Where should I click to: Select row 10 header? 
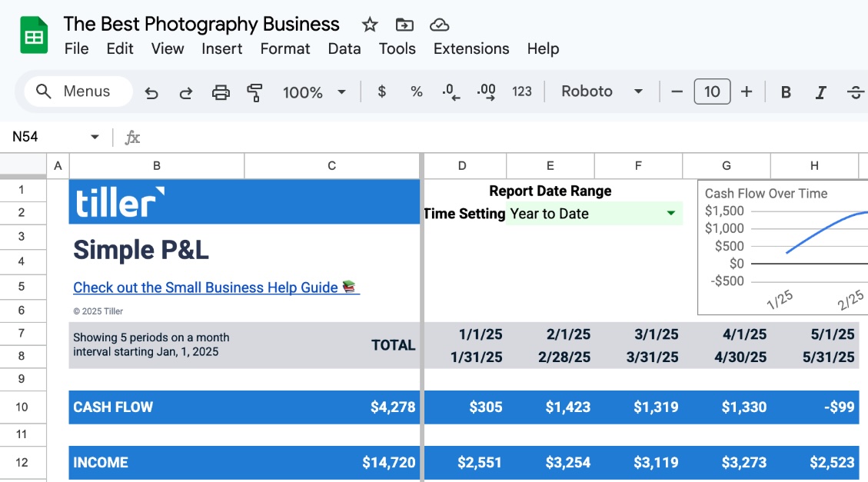(x=22, y=407)
